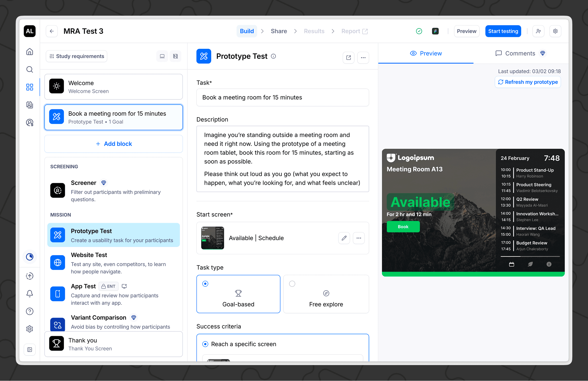Invite collaborators with the add-person icon
The height and width of the screenshot is (381, 588).
tap(538, 31)
